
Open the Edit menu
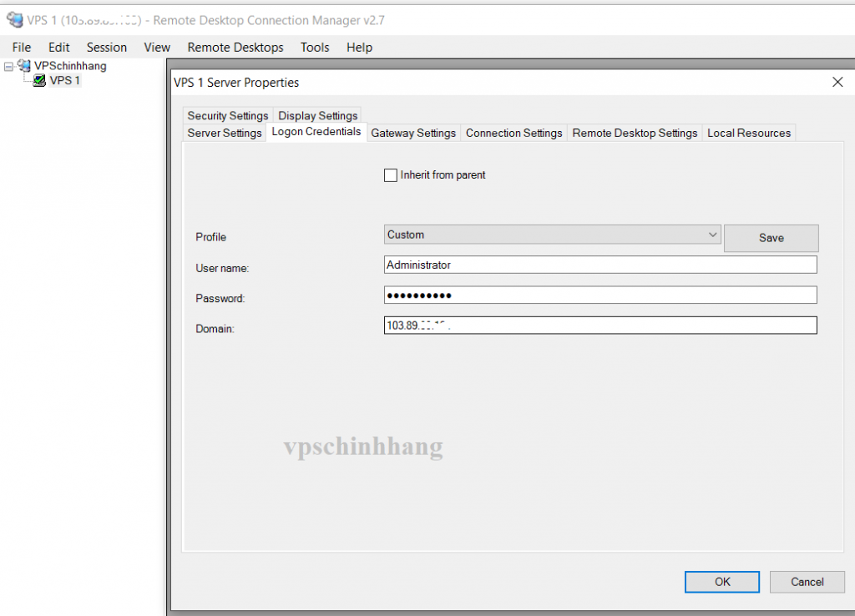(x=59, y=48)
